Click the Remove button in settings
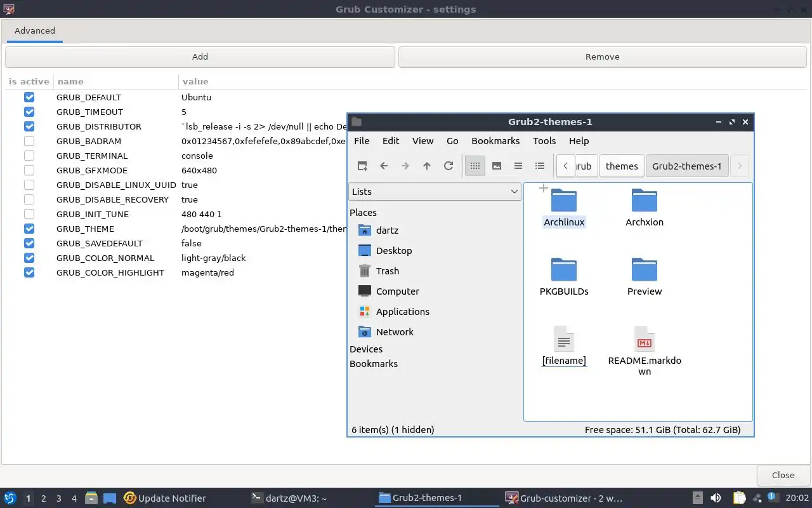This screenshot has width=812, height=508. 602,57
